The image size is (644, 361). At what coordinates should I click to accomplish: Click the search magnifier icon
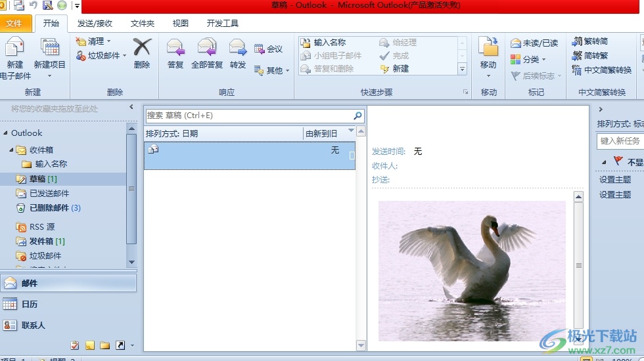pos(357,116)
